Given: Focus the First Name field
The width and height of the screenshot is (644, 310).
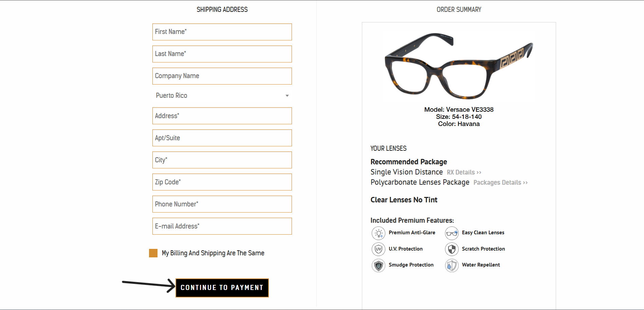Looking at the screenshot, I should pyautogui.click(x=222, y=32).
